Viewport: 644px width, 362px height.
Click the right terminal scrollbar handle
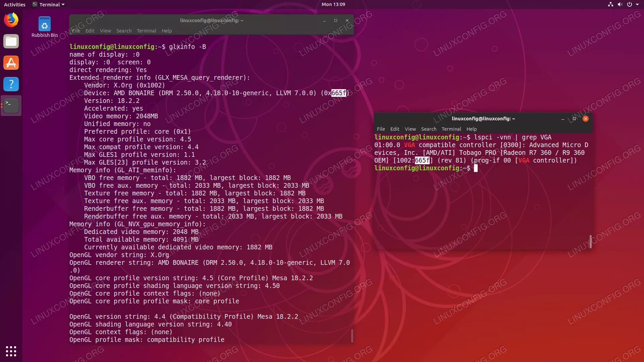(x=590, y=241)
